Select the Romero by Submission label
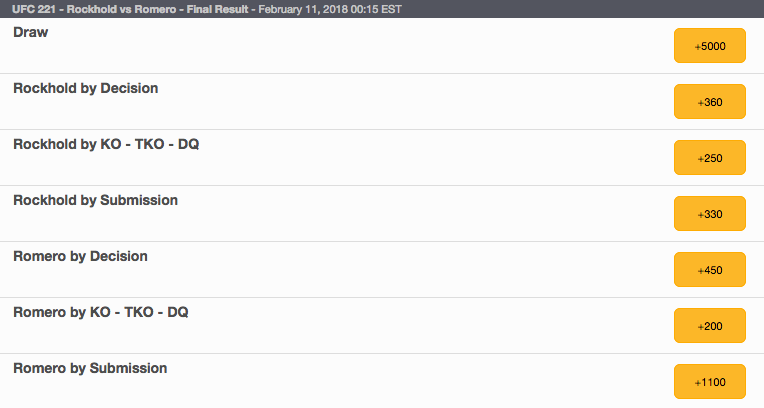The width and height of the screenshot is (764, 408). 90,369
